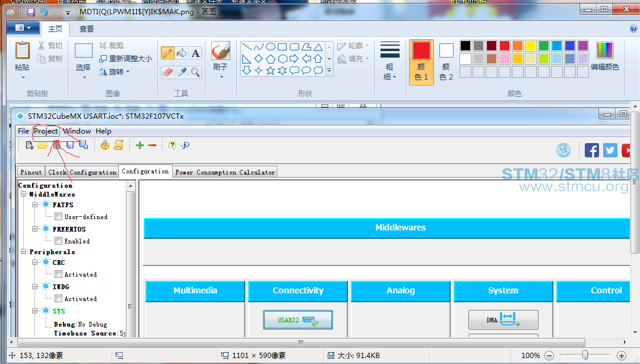640x364 pixels.
Task: Open the Paint file menu button
Action: tap(23, 28)
